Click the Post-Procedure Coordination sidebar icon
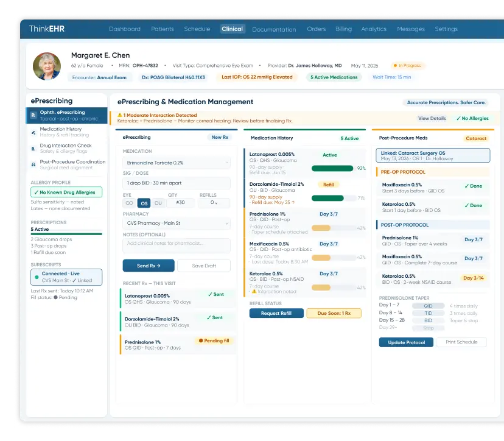Viewport: 504px width, 441px height. [33, 164]
